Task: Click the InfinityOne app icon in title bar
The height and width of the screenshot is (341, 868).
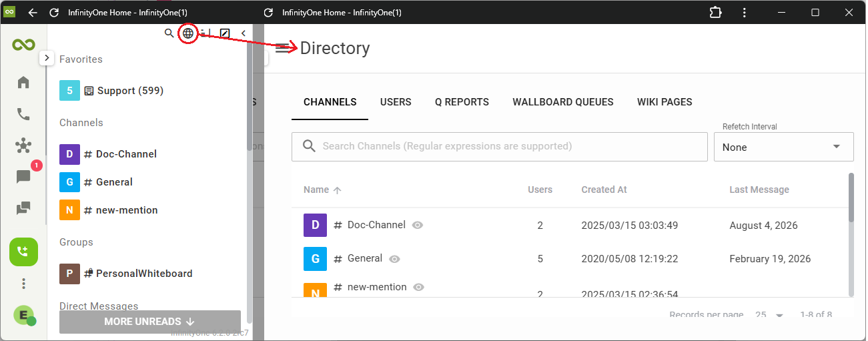Action: pos(9,12)
